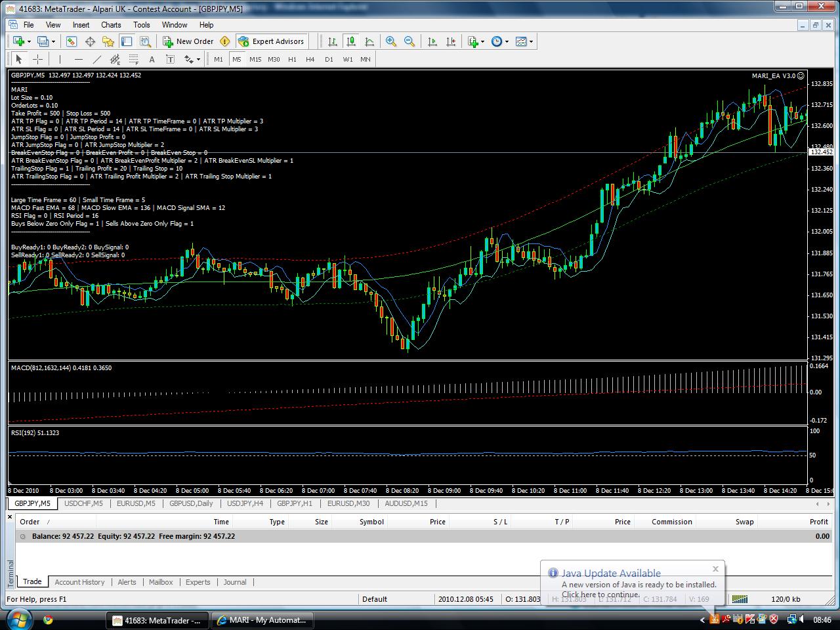
Task: Toggle the Terminal panel icon
Action: (x=127, y=41)
